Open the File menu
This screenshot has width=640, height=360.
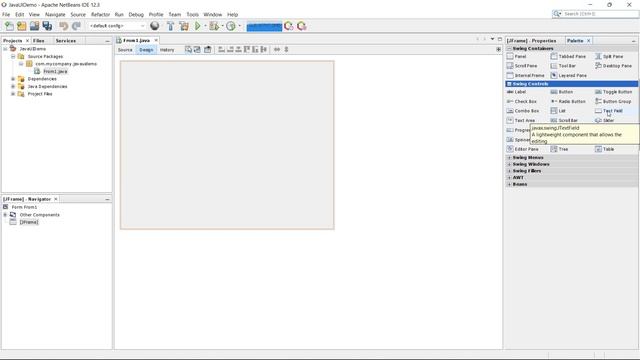(6, 14)
